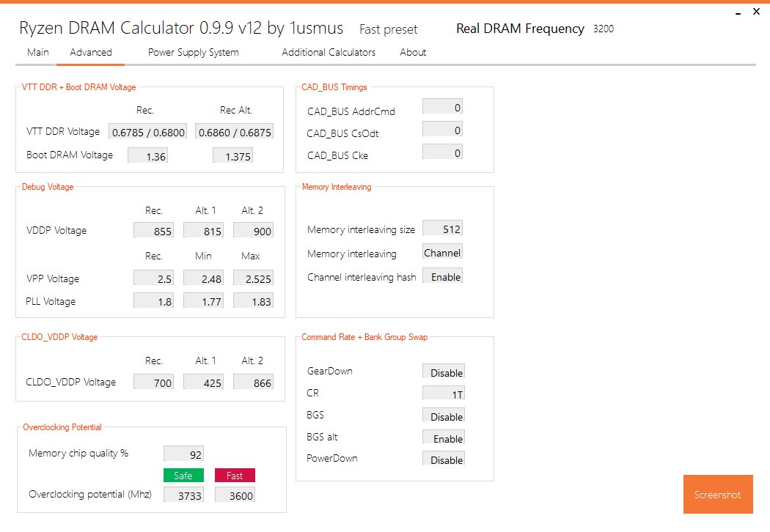The image size is (770, 532).
Task: Click the PowerDown label
Action: (332, 459)
